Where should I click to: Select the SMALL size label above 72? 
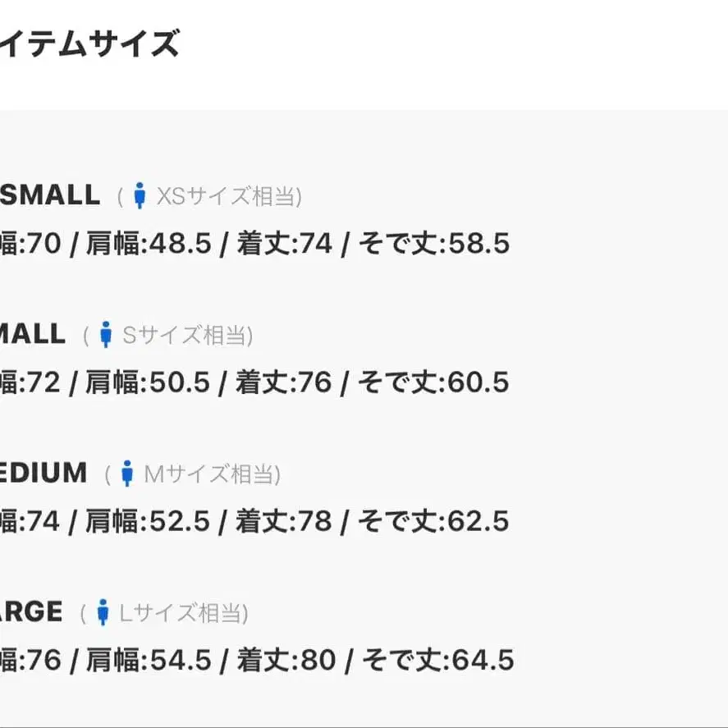click(33, 334)
